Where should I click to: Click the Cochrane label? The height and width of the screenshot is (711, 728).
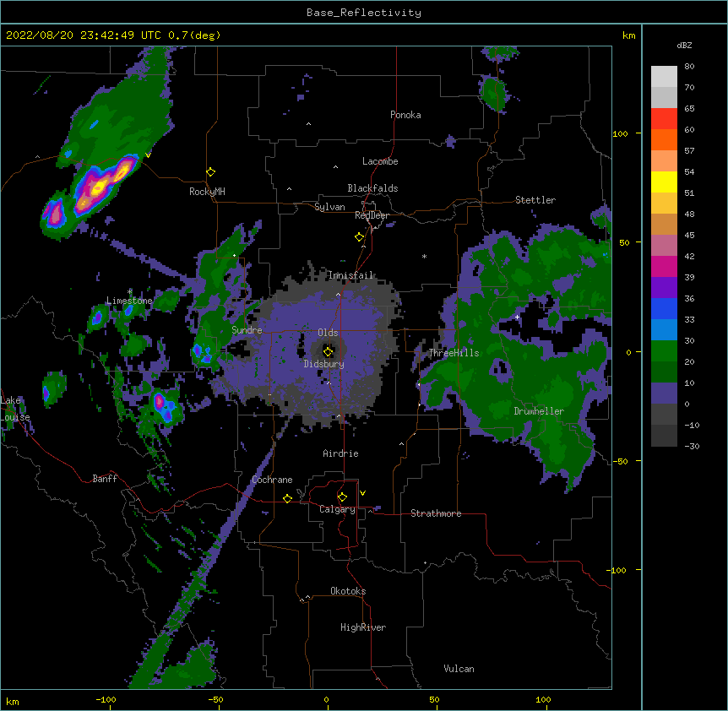272,480
